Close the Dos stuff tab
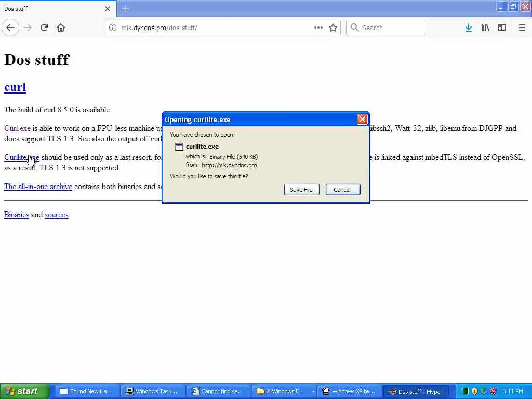532x399 pixels. tap(108, 9)
